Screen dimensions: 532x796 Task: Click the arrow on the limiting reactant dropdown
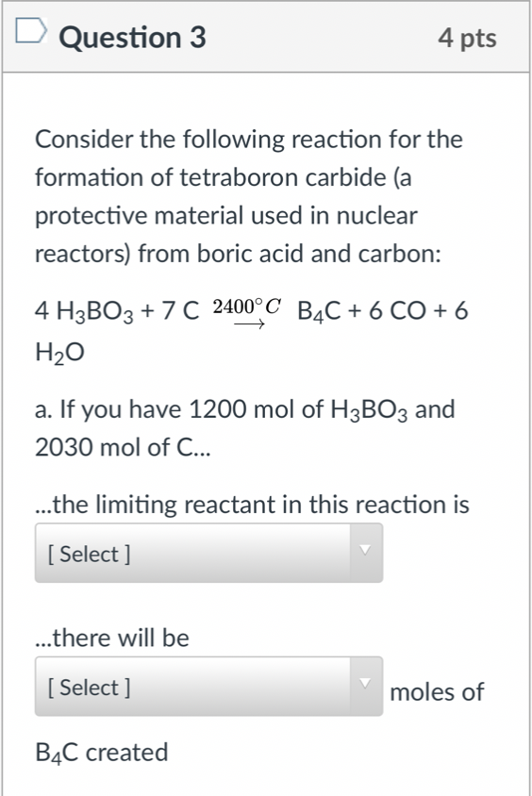coord(365,550)
